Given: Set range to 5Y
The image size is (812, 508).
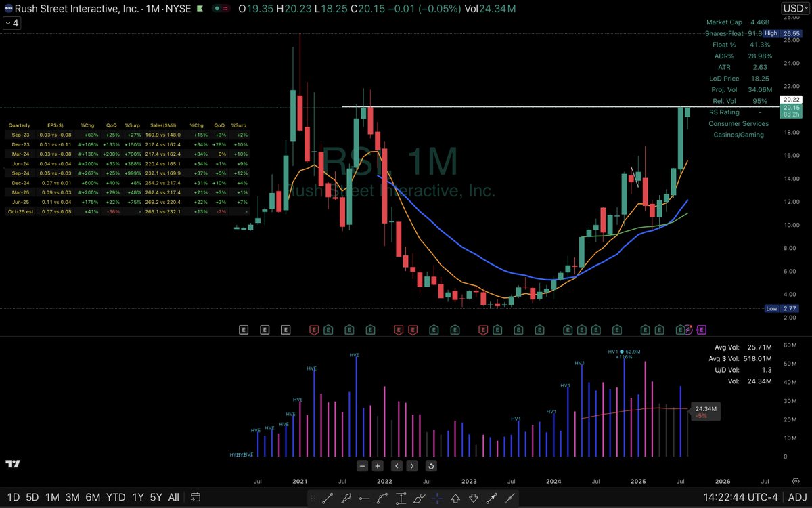Looking at the screenshot, I should click(x=156, y=497).
